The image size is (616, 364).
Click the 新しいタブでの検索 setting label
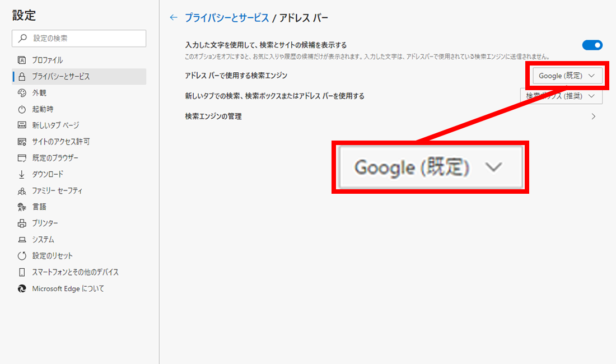coord(274,96)
